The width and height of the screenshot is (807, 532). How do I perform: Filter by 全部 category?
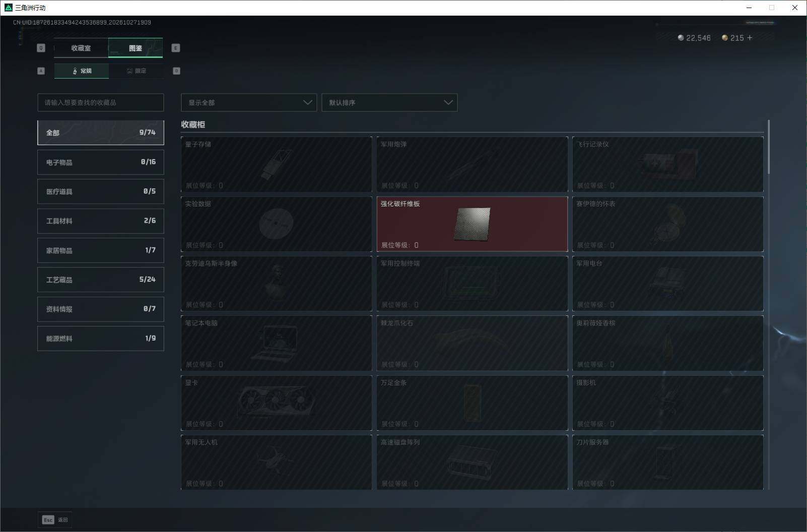click(x=101, y=132)
